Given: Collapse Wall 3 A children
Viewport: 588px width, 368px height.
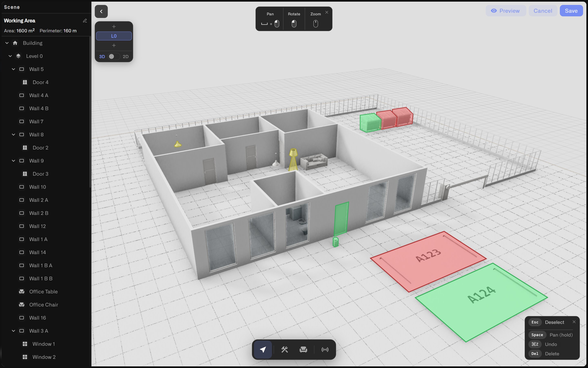Looking at the screenshot, I should pyautogui.click(x=14, y=331).
